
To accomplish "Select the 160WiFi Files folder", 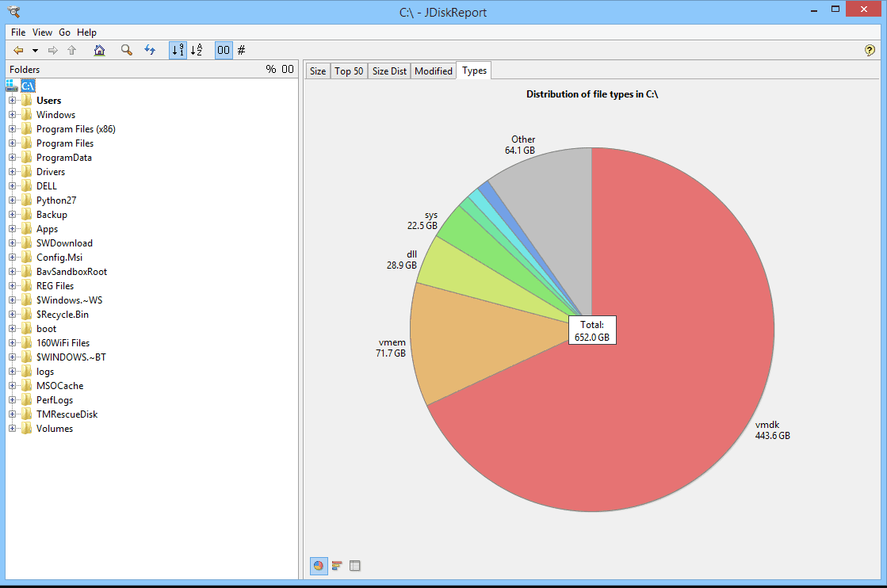I will point(63,343).
